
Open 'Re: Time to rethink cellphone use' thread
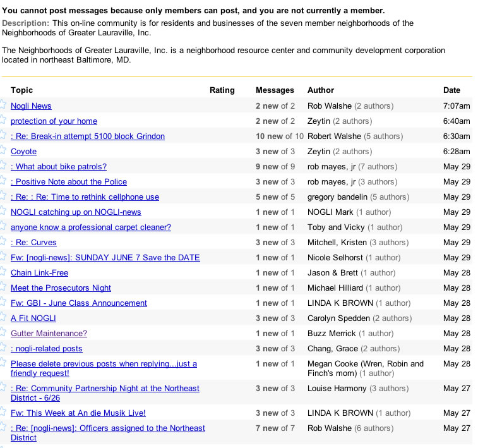click(85, 197)
